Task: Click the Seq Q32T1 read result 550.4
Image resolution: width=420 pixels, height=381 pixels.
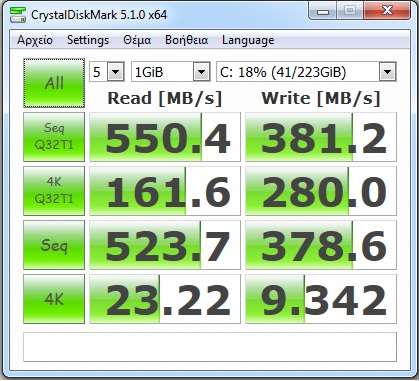Action: point(165,137)
